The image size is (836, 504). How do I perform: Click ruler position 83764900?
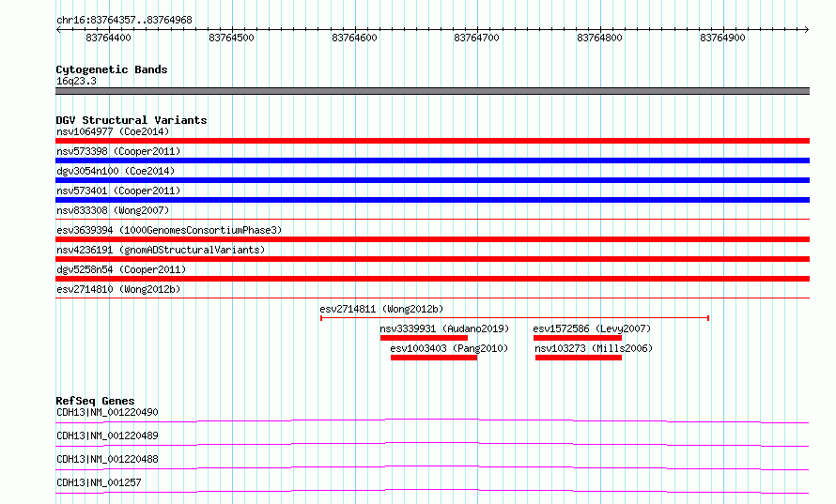[x=722, y=38]
